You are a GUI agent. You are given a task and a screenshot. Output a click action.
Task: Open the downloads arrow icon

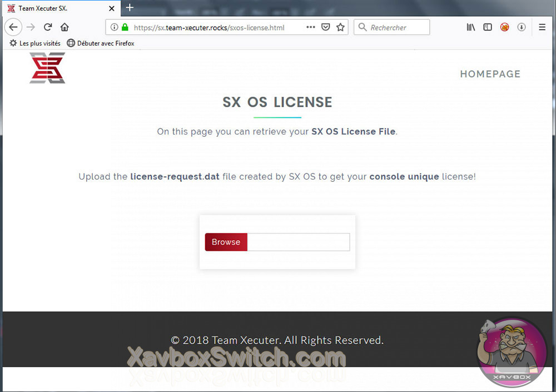coord(522,27)
